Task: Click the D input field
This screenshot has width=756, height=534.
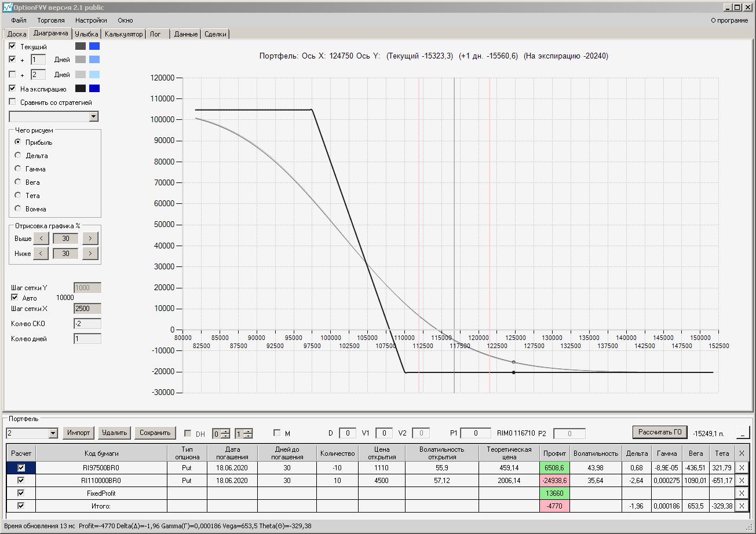Action: coord(348,433)
